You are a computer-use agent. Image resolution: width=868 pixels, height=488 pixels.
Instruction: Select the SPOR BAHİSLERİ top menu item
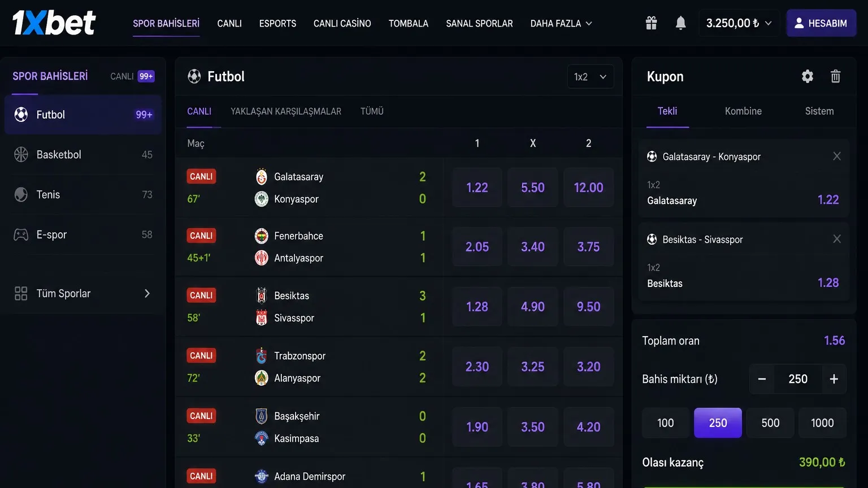166,23
